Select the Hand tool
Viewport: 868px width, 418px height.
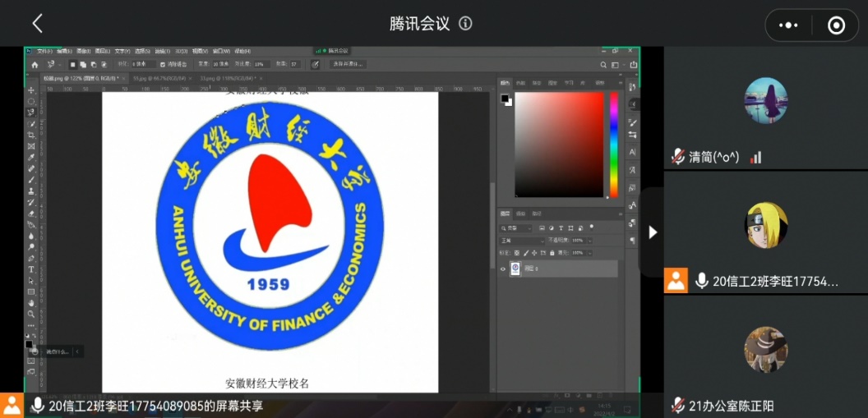click(31, 303)
